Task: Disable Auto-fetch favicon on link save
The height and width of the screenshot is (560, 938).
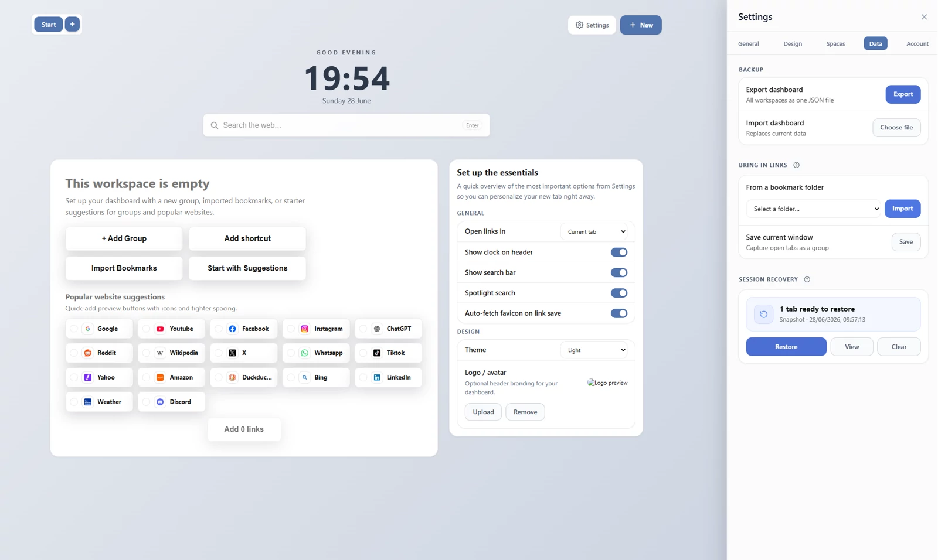Action: 619,313
